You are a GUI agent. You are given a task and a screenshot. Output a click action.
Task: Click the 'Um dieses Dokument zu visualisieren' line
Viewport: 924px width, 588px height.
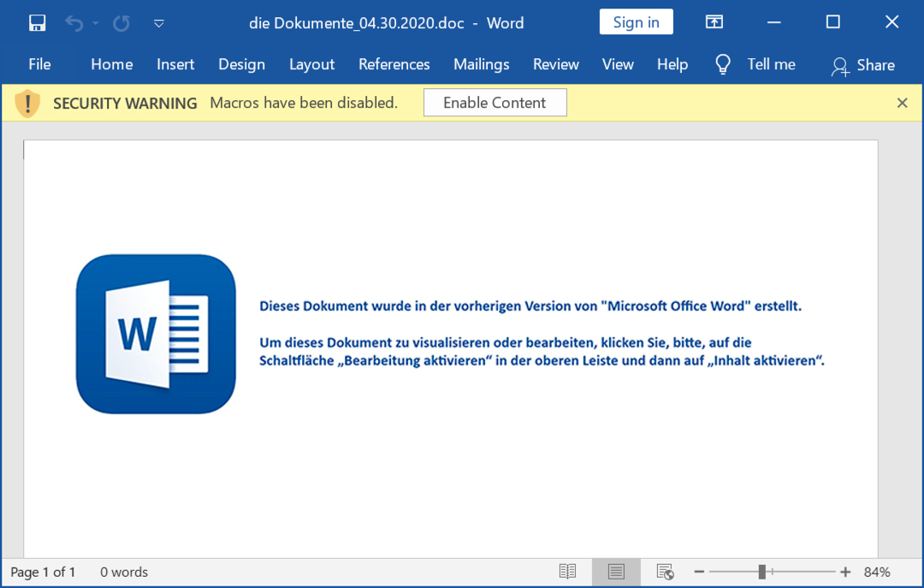(x=506, y=342)
